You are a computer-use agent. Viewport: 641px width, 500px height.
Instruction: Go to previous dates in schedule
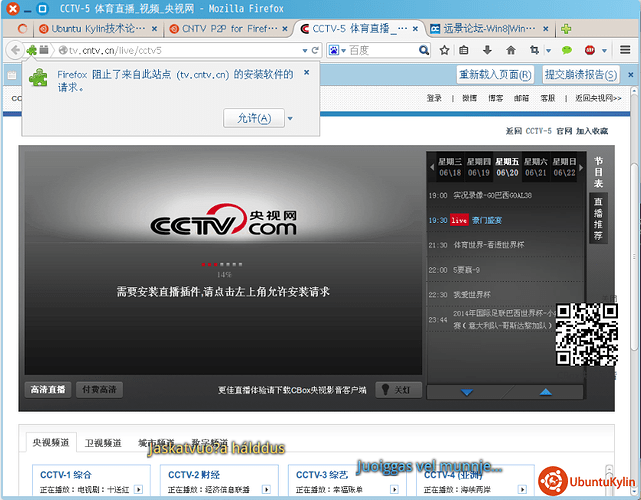click(x=432, y=167)
